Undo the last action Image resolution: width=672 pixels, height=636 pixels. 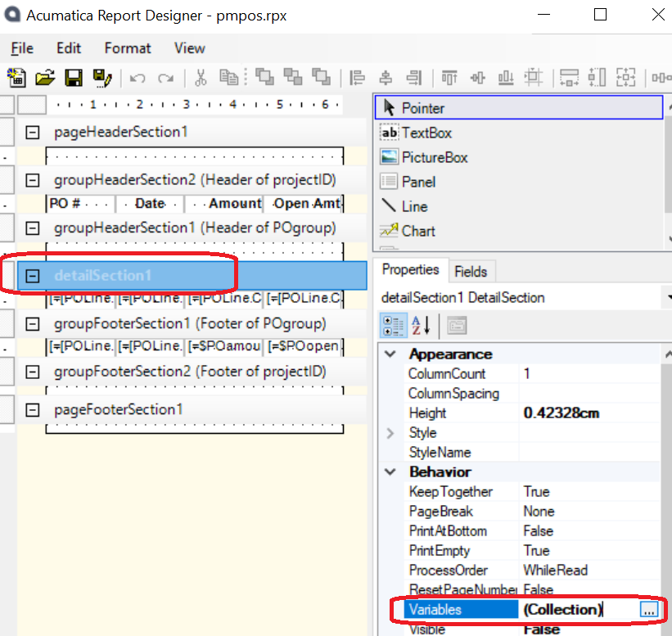pos(138,79)
